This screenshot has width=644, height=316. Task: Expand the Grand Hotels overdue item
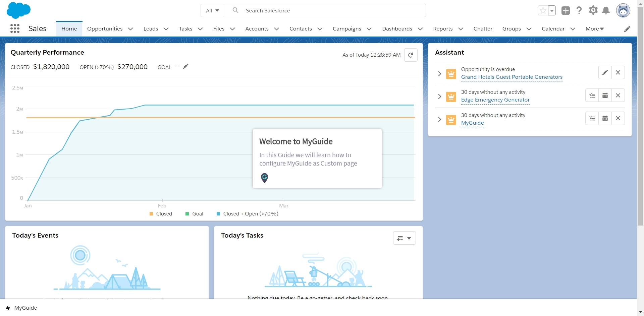[x=439, y=74]
